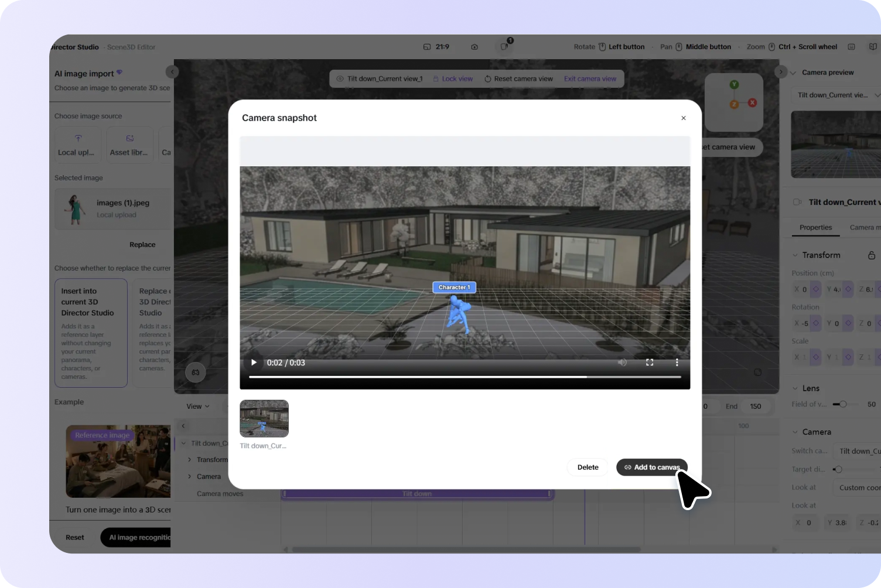The width and height of the screenshot is (881, 588).
Task: Open video more-options menu
Action: [677, 363]
